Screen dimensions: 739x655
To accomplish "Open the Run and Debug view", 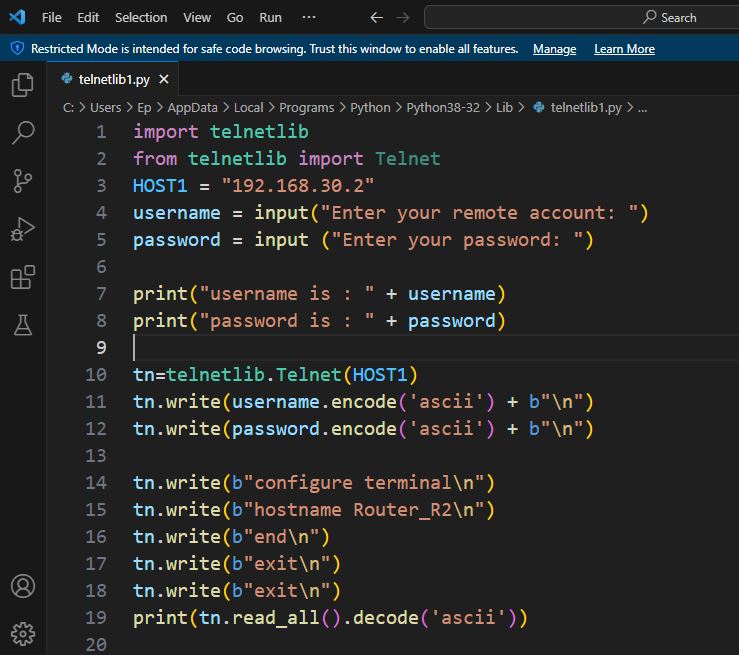I will (x=23, y=229).
